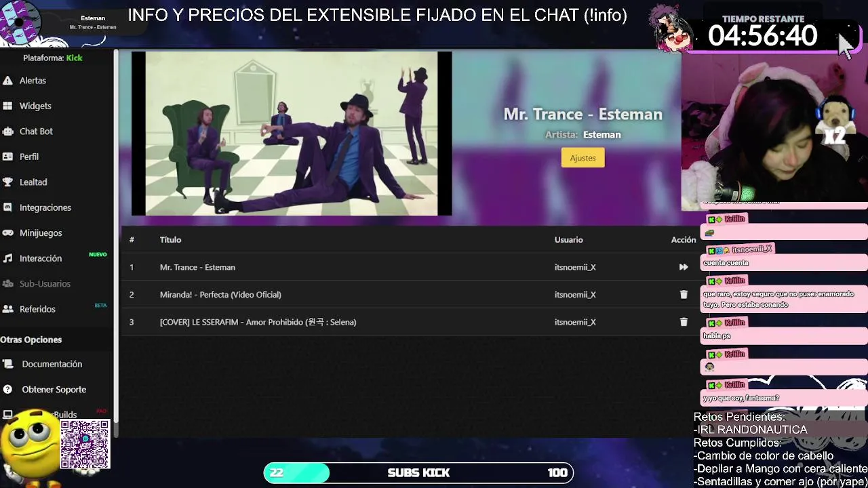Click user itsnoemii_X on the Miranda! row
Screen dimensions: 868x488
tap(575, 295)
